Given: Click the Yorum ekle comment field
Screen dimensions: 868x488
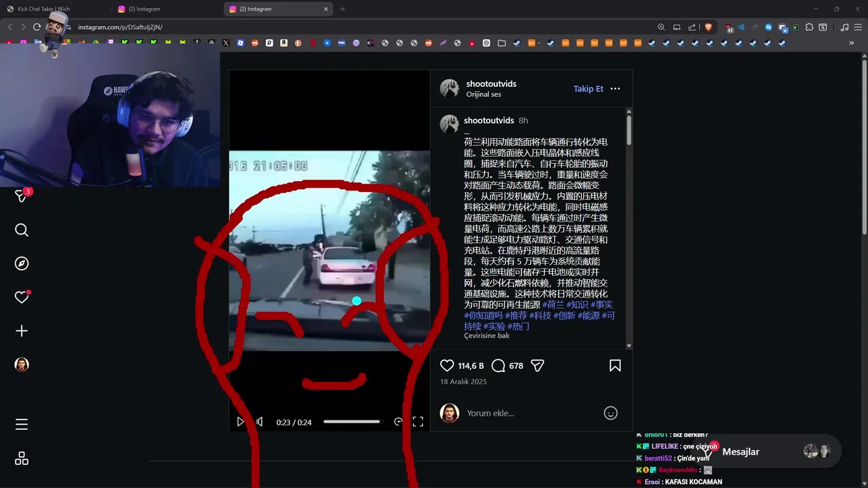Looking at the screenshot, I should pos(529,413).
